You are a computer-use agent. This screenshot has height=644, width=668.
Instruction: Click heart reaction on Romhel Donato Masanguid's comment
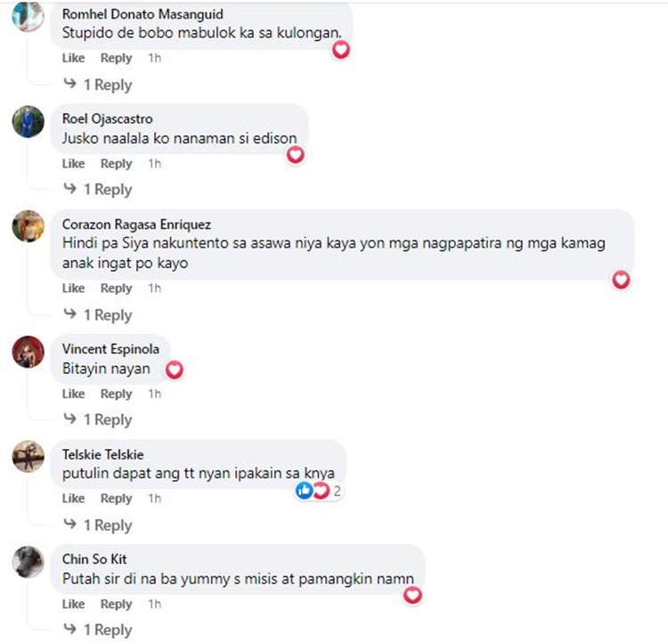pos(341,50)
